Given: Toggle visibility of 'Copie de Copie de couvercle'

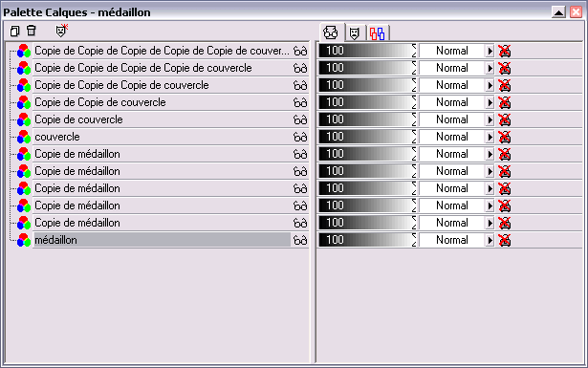Looking at the screenshot, I should [x=300, y=102].
